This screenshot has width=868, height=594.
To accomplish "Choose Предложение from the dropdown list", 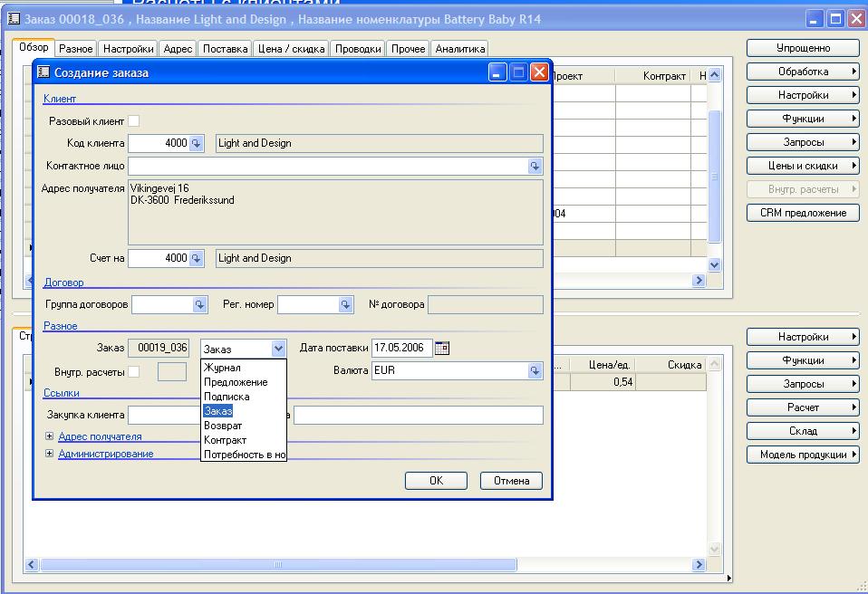I will [236, 382].
